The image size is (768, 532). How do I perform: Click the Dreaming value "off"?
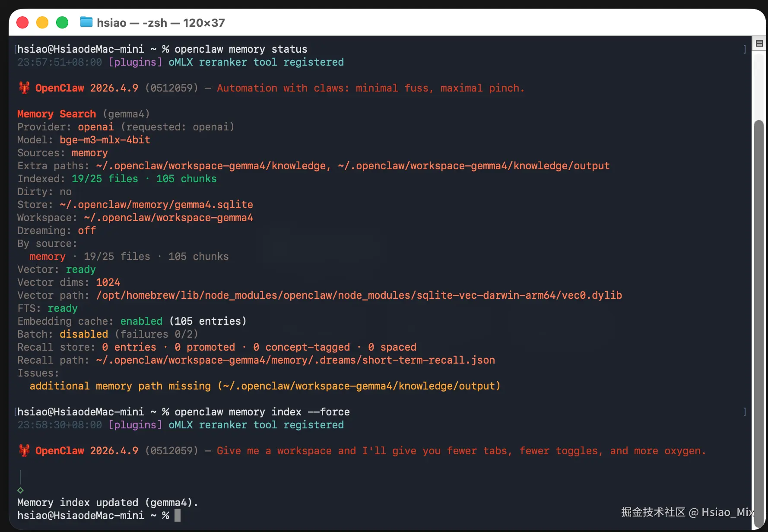pos(87,231)
